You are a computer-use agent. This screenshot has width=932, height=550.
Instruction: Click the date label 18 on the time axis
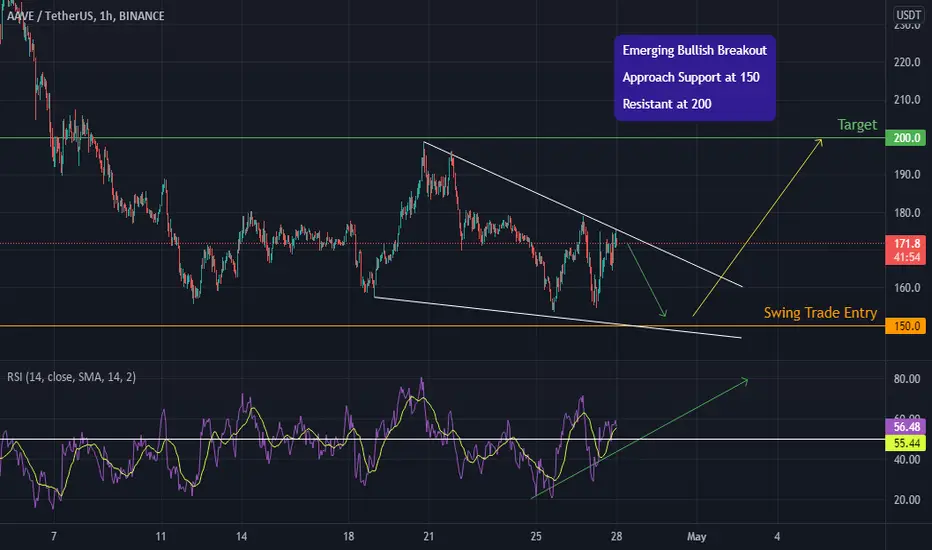pyautogui.click(x=348, y=536)
